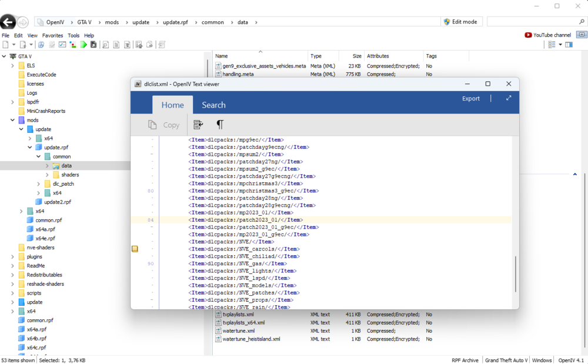Viewport: 588px width, 364px height.
Task: Select the data folder in the tree
Action: (66, 166)
